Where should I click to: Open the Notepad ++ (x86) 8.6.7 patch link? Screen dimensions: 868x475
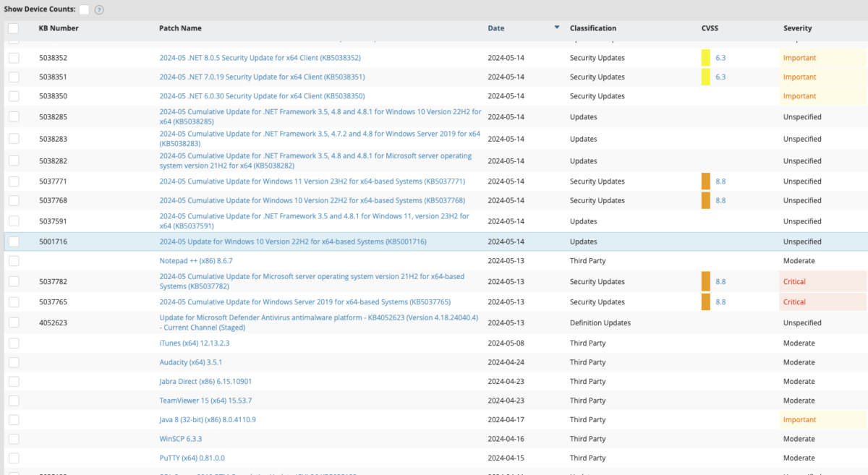[196, 260]
